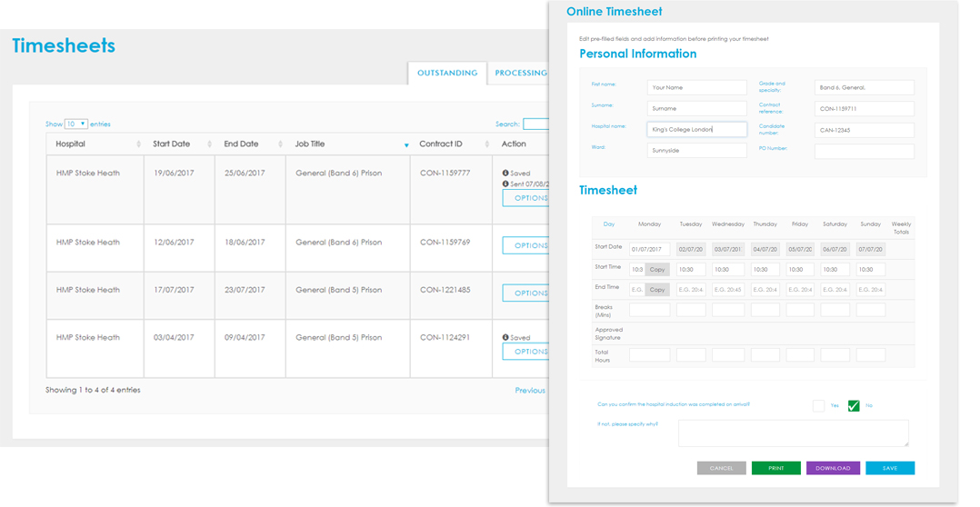Open the Processing tab
980x507 pixels.
520,73
